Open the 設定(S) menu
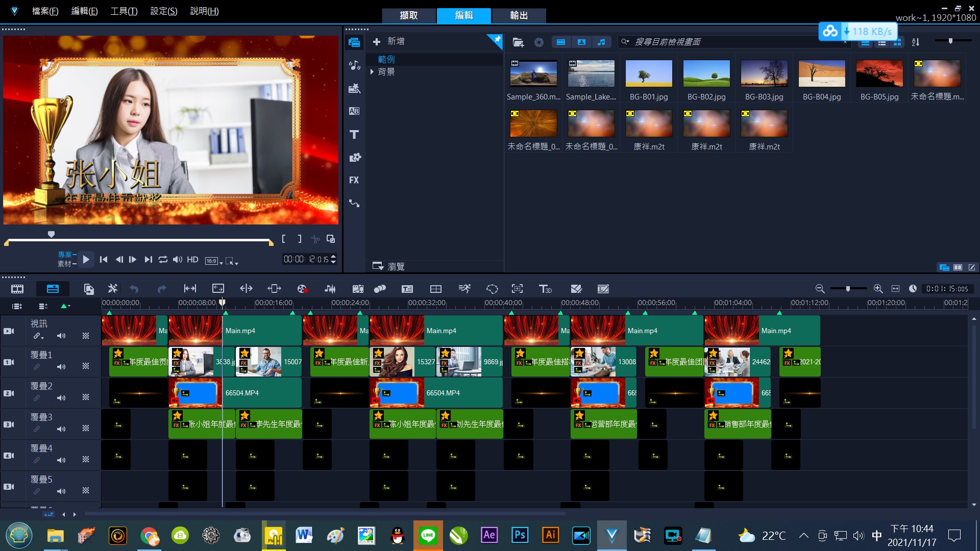The image size is (980, 551). click(x=164, y=11)
